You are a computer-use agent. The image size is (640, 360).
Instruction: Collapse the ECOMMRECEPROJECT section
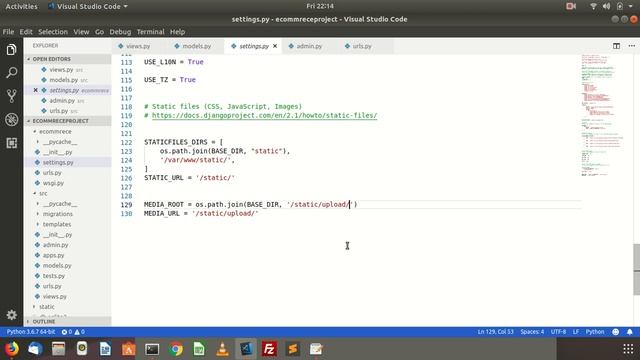67,121
